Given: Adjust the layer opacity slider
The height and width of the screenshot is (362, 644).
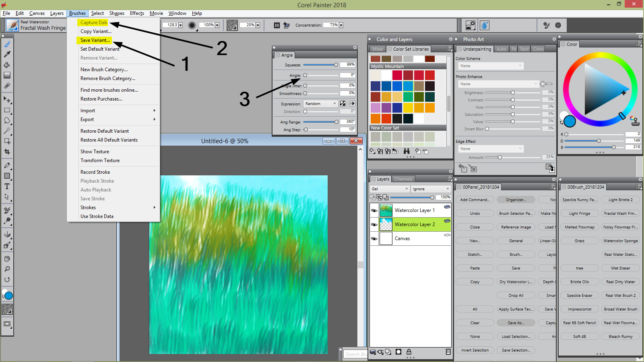Looking at the screenshot, I should (412, 197).
